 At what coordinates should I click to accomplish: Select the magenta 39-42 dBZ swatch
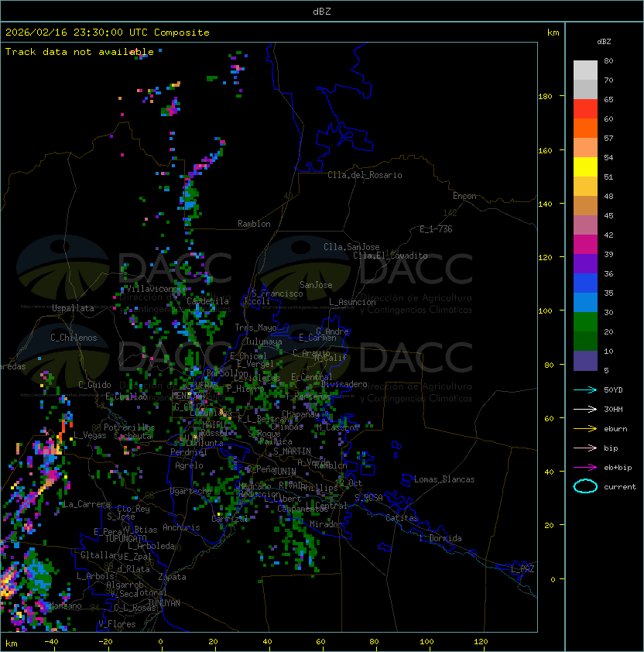(x=585, y=244)
